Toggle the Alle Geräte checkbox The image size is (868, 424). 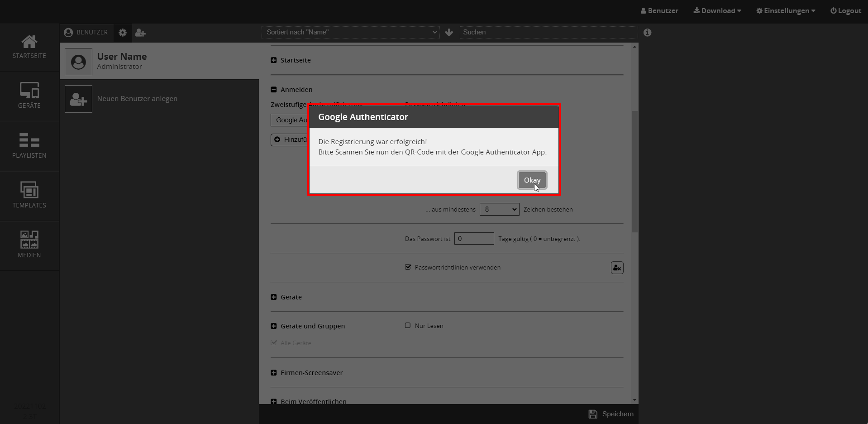tap(274, 343)
